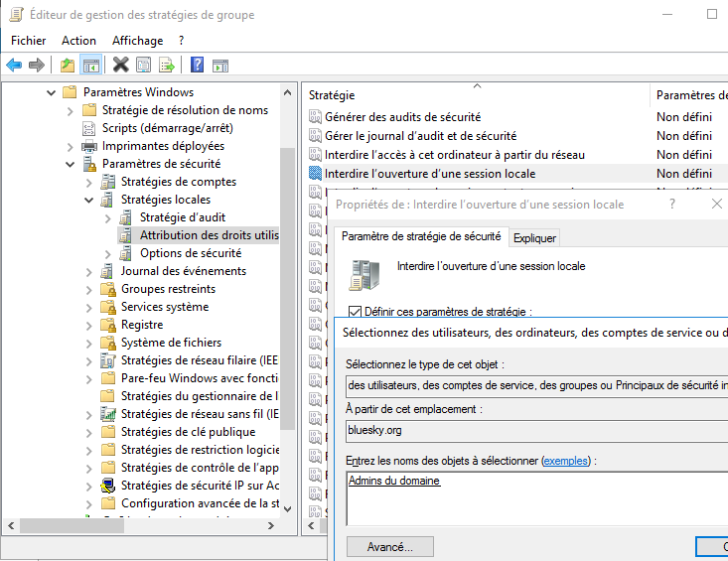
Task: Expand the Registre node
Action: click(x=89, y=326)
